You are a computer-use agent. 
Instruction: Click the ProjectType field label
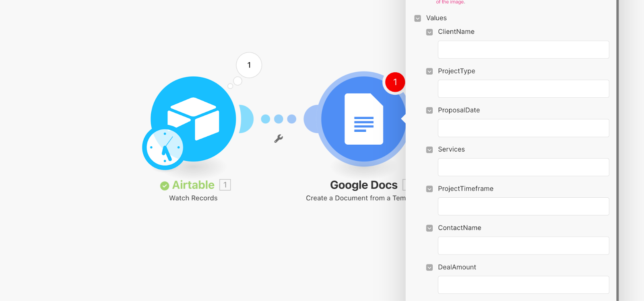[456, 71]
